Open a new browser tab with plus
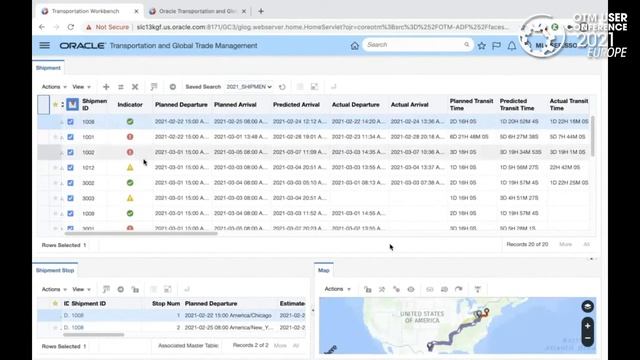This screenshot has height=360, width=640. (x=261, y=11)
